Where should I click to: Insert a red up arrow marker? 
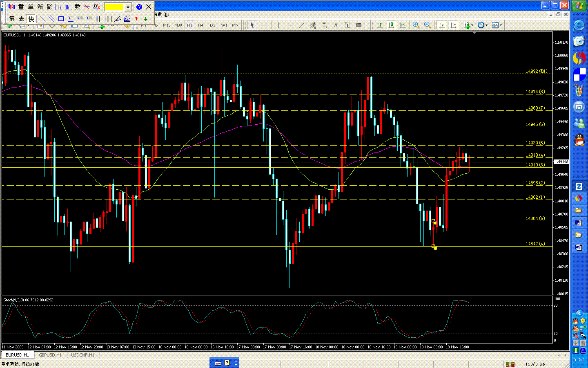click(136, 19)
